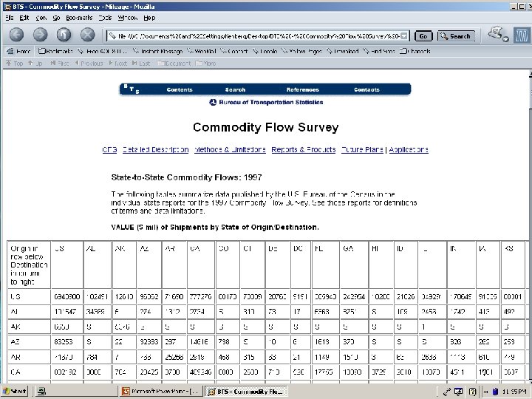The width and height of the screenshot is (532, 399).
Task: Click the Mozilla throbber logo
Action: coord(522,35)
